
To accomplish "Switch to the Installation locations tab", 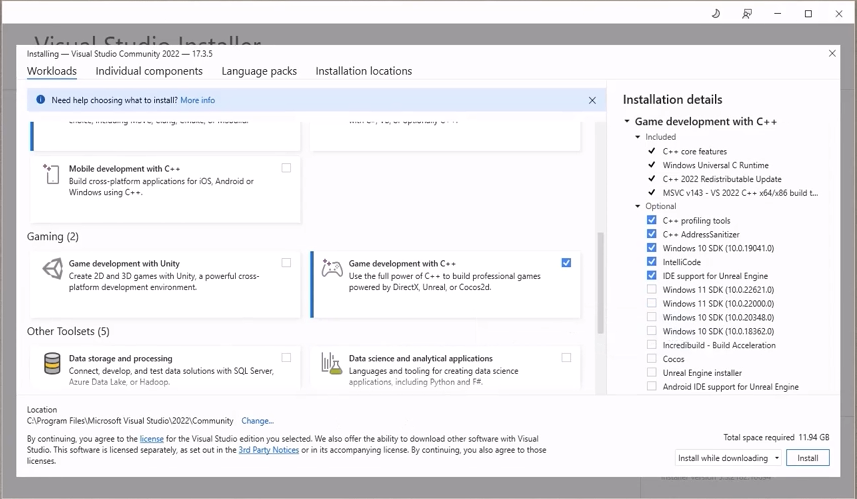I will (363, 71).
